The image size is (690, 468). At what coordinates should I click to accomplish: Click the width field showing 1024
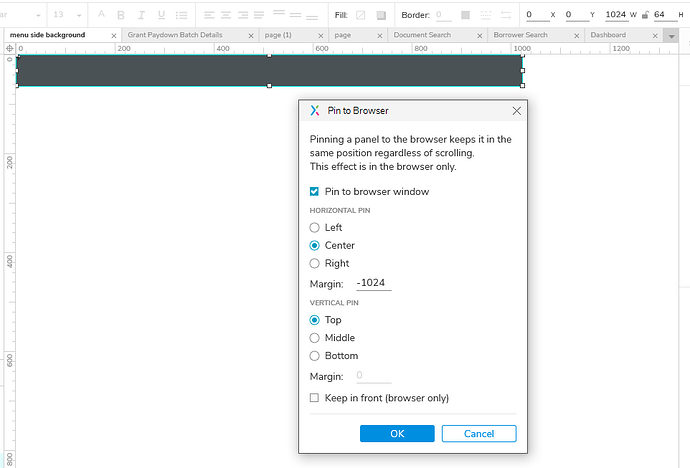click(616, 15)
